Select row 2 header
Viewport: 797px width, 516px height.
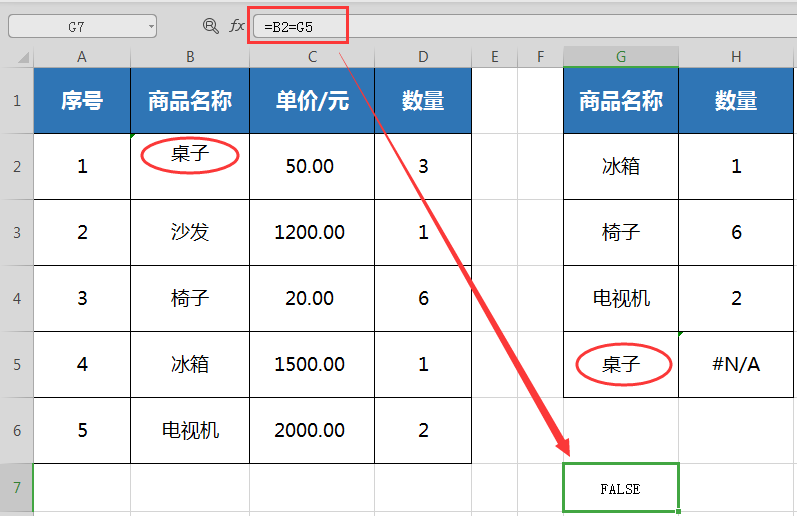(x=17, y=167)
